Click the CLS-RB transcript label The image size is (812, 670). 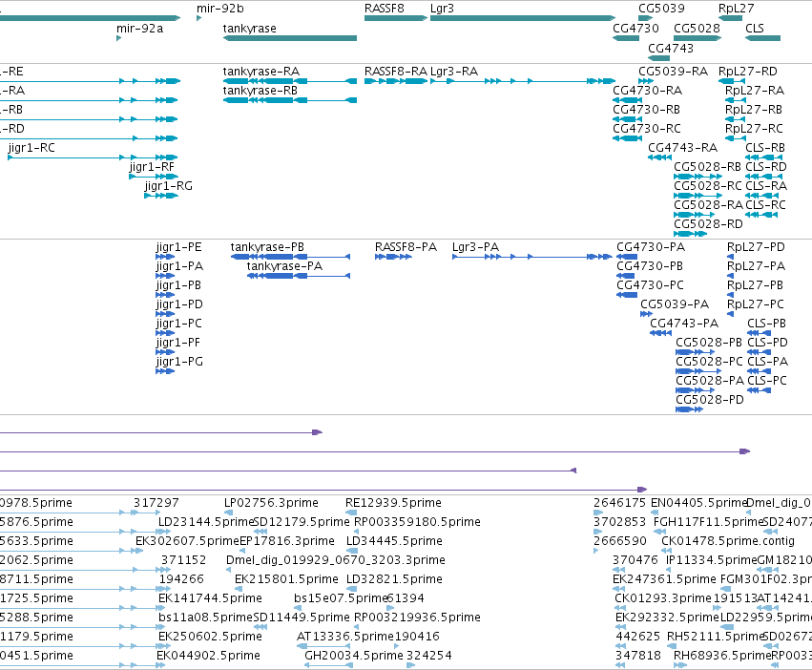point(765,148)
